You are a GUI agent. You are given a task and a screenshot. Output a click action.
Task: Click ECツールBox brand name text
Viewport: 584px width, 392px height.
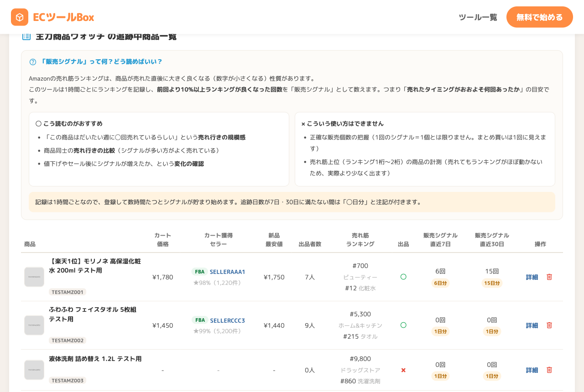[x=63, y=17]
